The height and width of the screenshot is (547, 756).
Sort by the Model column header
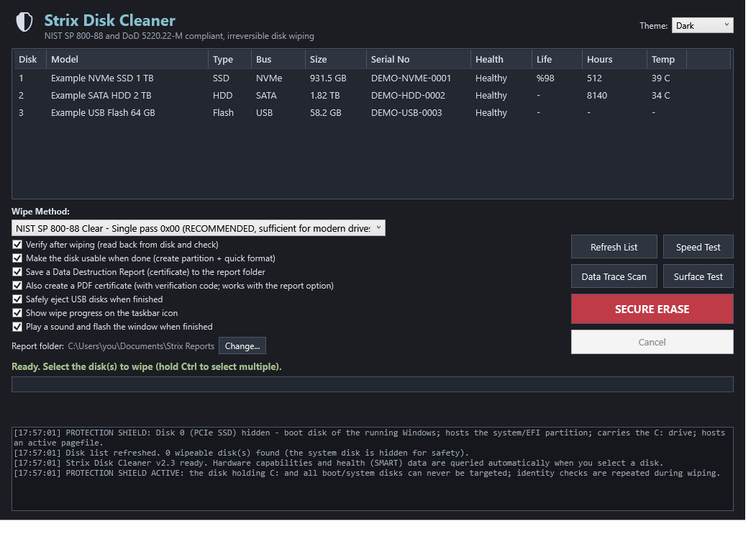(127, 59)
